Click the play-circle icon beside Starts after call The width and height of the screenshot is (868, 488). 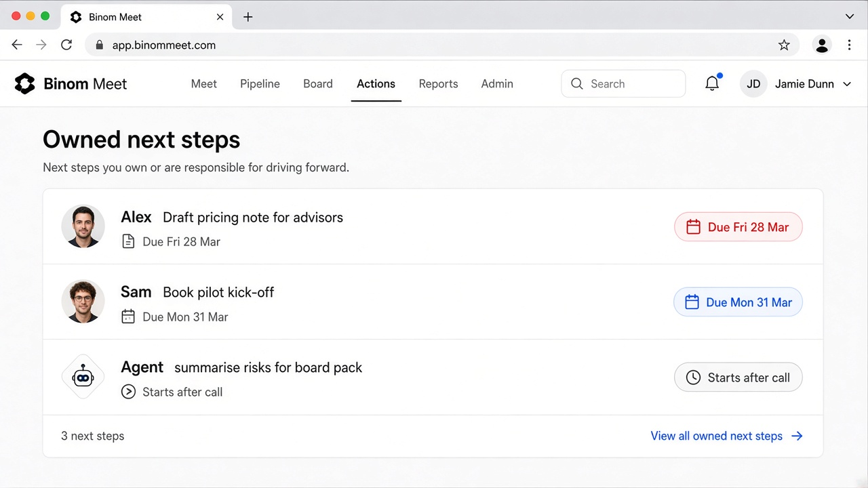point(128,392)
